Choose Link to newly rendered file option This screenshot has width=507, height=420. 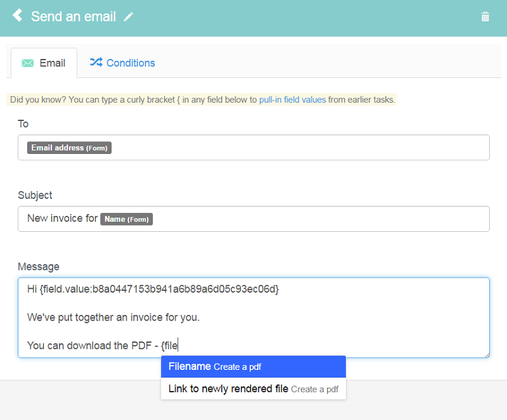[x=253, y=388]
